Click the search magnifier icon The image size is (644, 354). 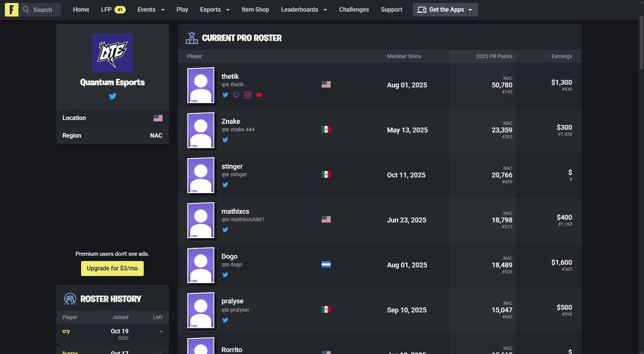coord(26,10)
